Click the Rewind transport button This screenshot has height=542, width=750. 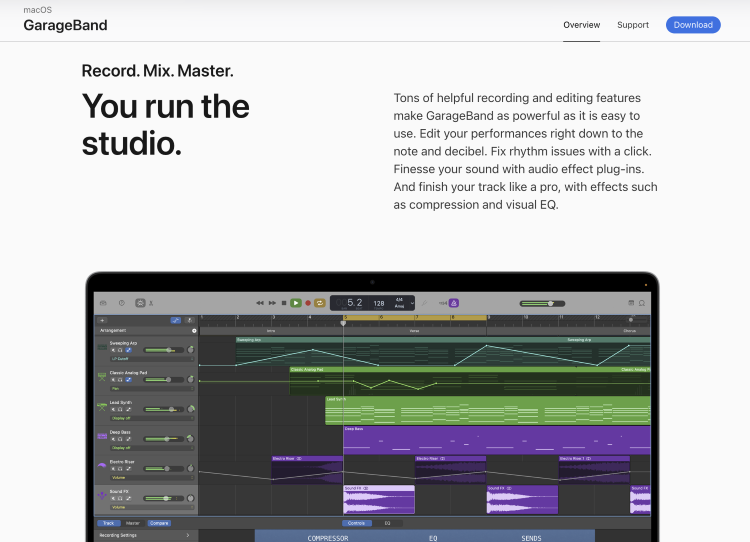pyautogui.click(x=260, y=303)
